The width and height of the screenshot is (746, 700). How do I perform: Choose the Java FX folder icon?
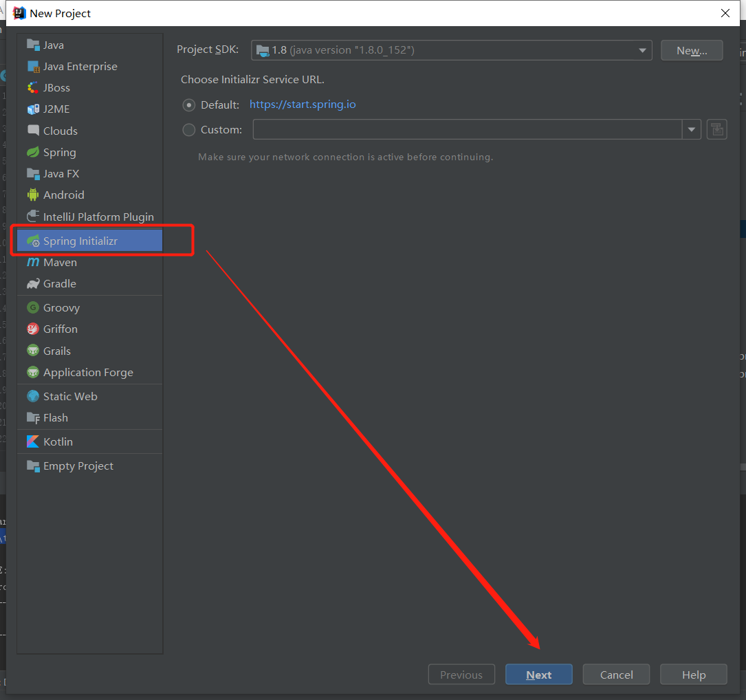[33, 174]
